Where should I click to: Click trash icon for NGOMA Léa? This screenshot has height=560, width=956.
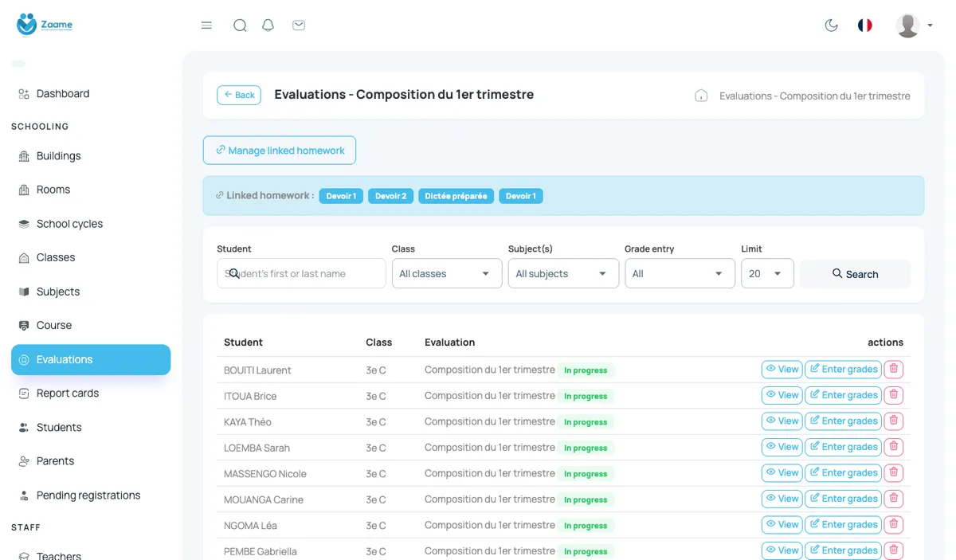point(894,524)
